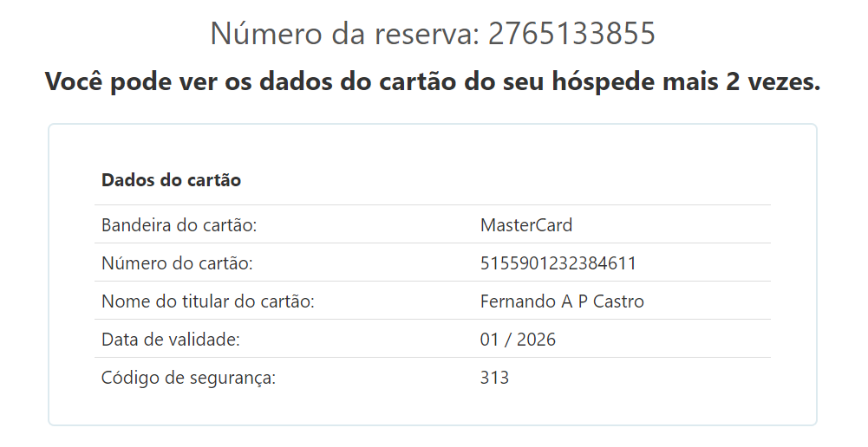The image size is (868, 447).
Task: Click the expiry year "2026"
Action: pyautogui.click(x=536, y=340)
